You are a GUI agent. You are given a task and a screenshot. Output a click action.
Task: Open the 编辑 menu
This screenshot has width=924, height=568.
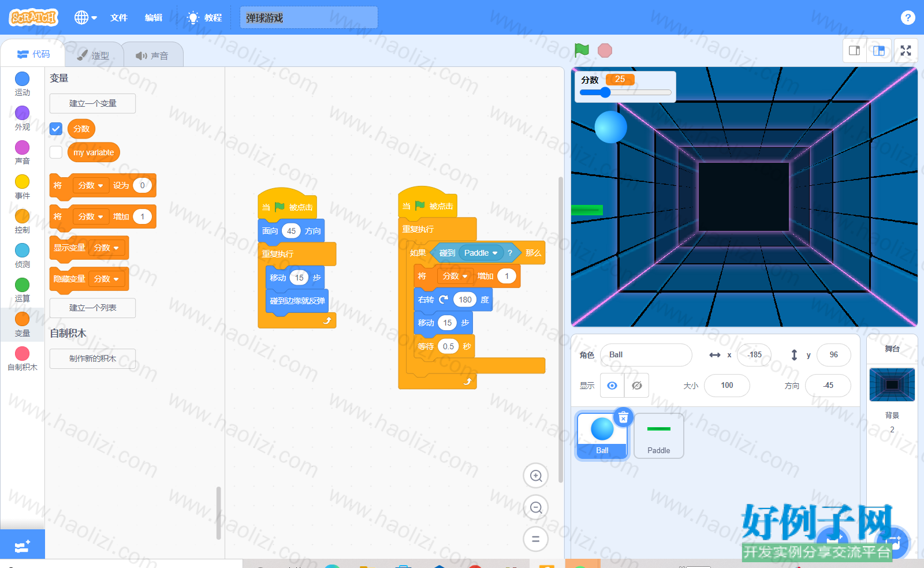pyautogui.click(x=154, y=18)
